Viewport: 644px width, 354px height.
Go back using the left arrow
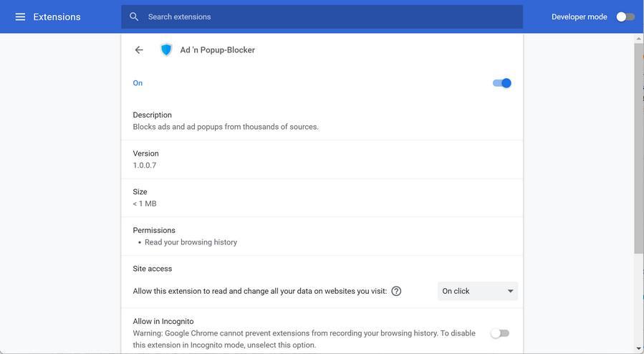pyautogui.click(x=139, y=50)
